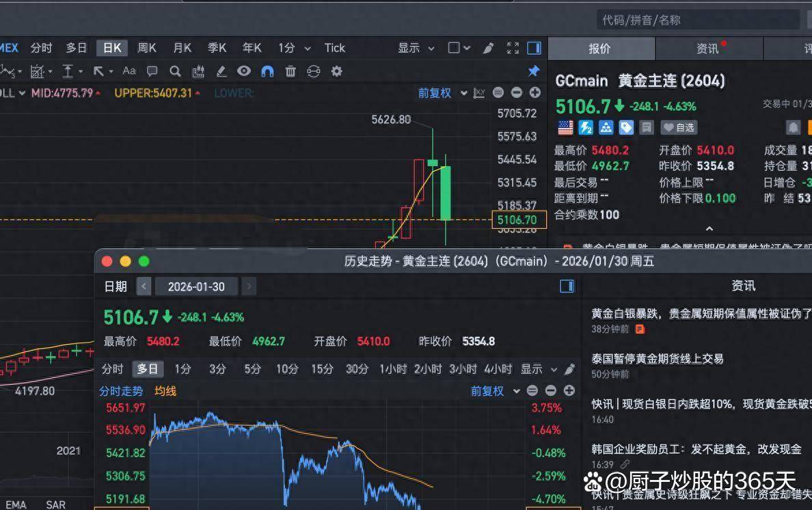Image resolution: width=812 pixels, height=510 pixels.
Task: Zoom out main daily chart
Action: pyautogui.click(x=516, y=93)
